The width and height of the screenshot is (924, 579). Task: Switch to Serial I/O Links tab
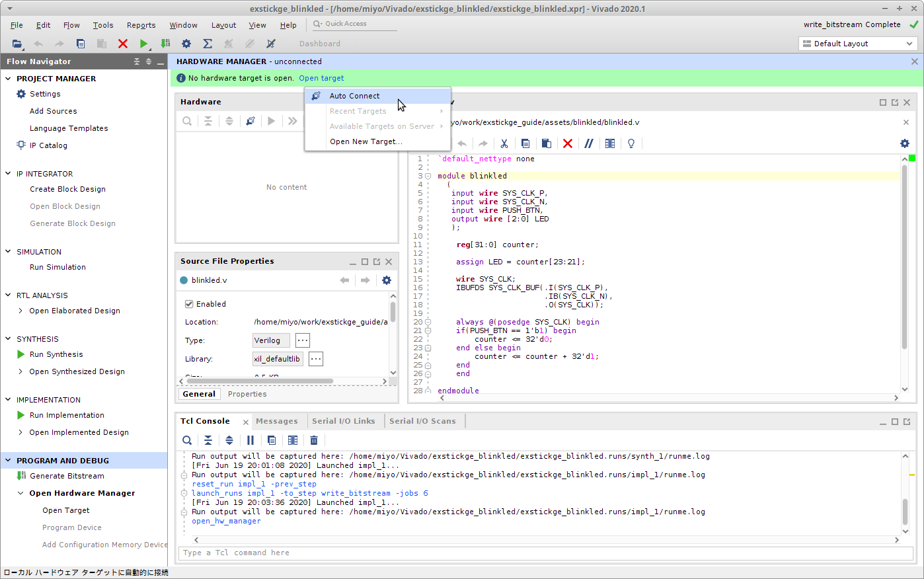[344, 421]
